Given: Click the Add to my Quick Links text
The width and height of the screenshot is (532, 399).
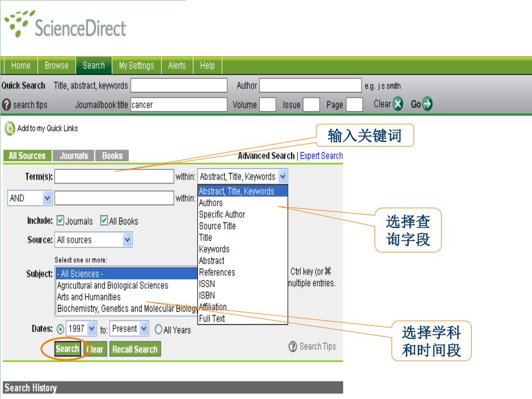Looking at the screenshot, I should pyautogui.click(x=47, y=128).
